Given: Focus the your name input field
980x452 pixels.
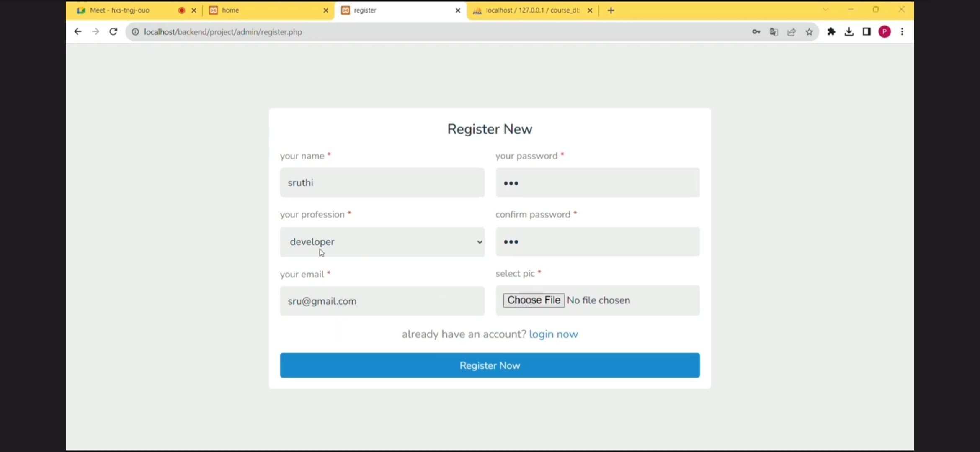Looking at the screenshot, I should pos(382,183).
